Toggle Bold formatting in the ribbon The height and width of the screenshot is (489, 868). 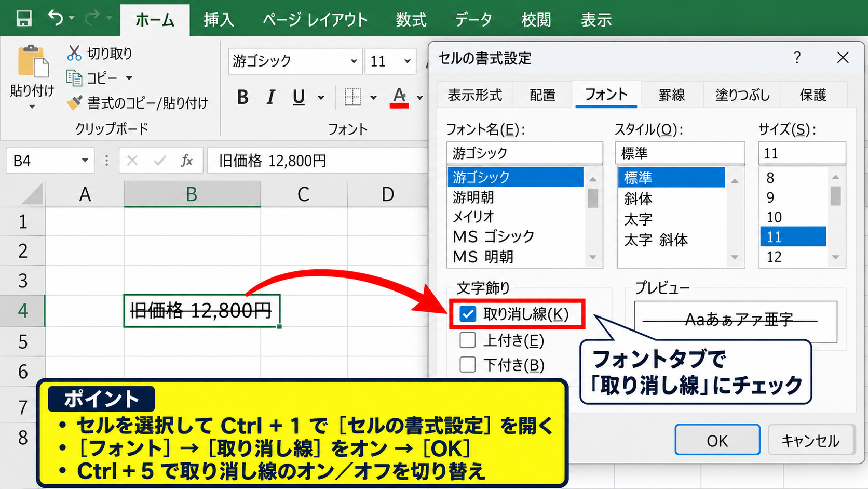[242, 97]
